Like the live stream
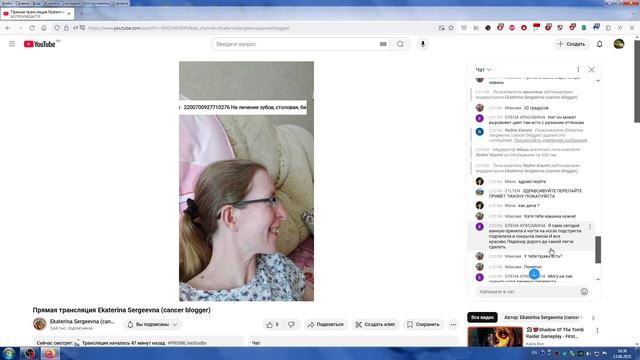Viewport: 640px width, 360px height. click(x=273, y=324)
